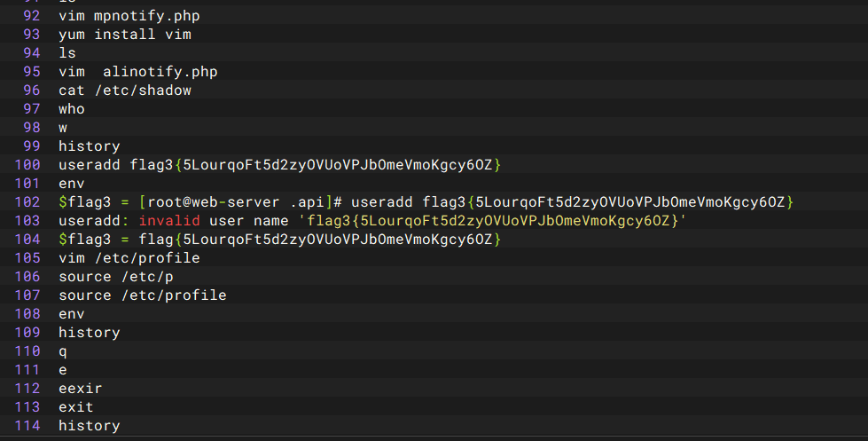This screenshot has width=868, height=441.
Task: Click line number 99 in the gutter
Action: (x=31, y=146)
